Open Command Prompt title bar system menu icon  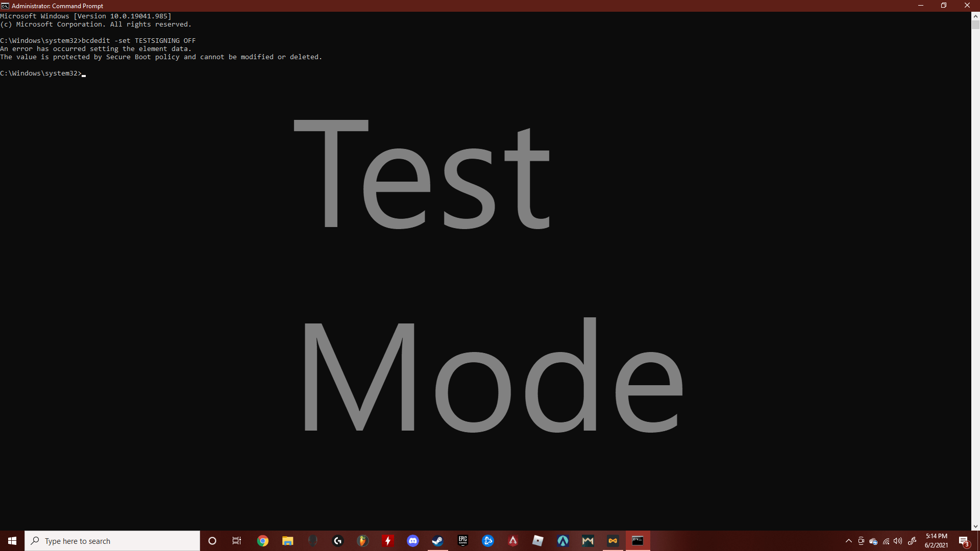coord(5,6)
